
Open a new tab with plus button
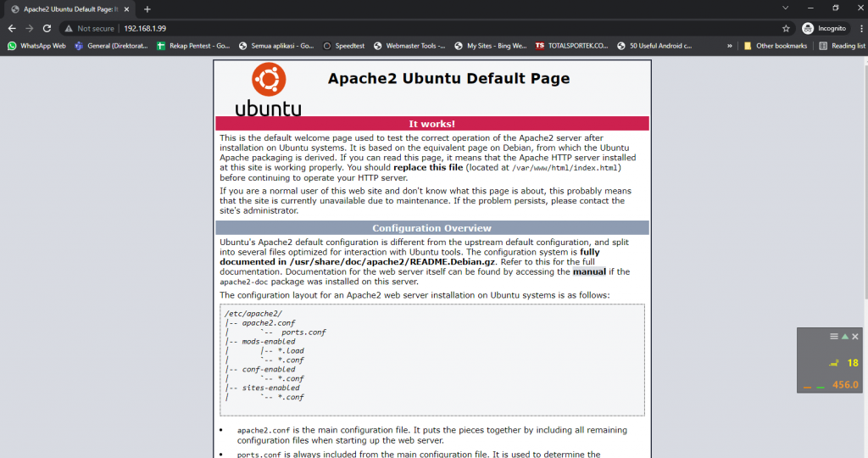(x=147, y=8)
